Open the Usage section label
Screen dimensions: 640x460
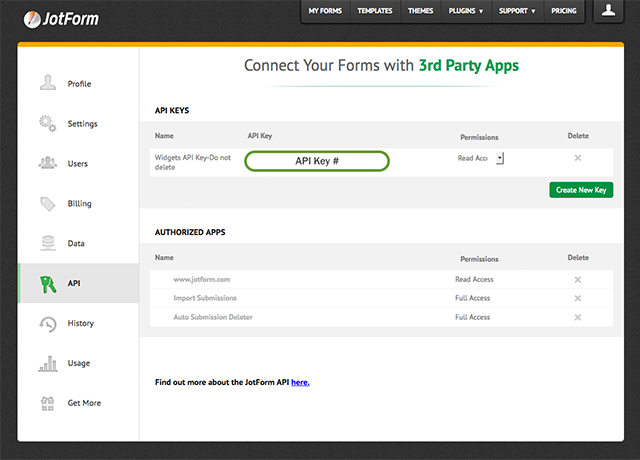coord(79,363)
